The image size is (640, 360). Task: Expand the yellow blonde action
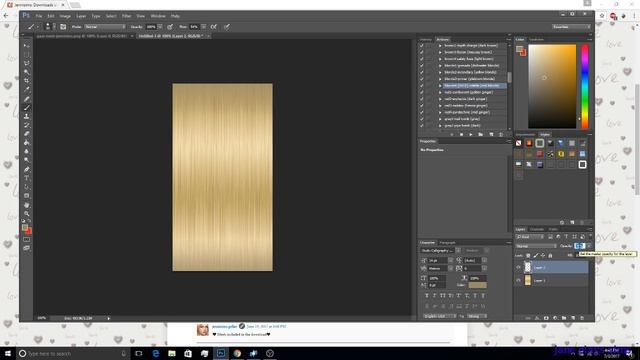click(x=440, y=72)
